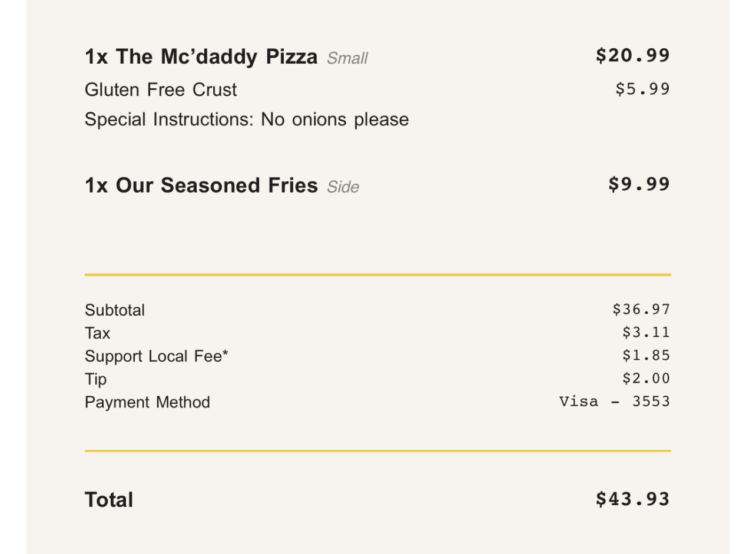Click the $20.99 pizza price
This screenshot has width=756, height=554.
click(x=632, y=55)
